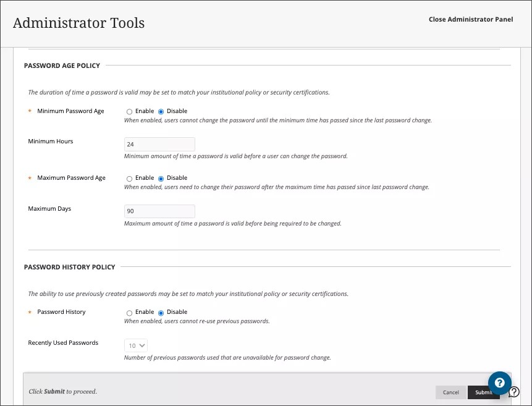Click inside the Maximum Days field showing 90
Image resolution: width=532 pixels, height=406 pixels.
159,211
